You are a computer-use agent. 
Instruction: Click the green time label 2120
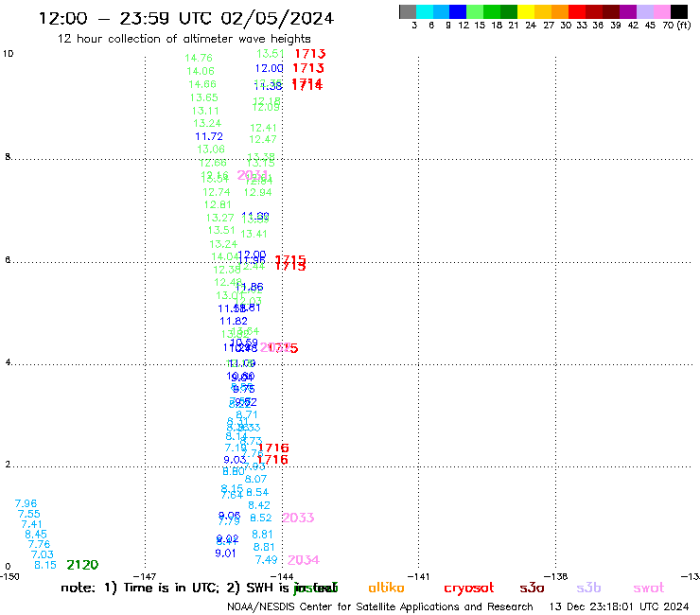click(x=82, y=565)
